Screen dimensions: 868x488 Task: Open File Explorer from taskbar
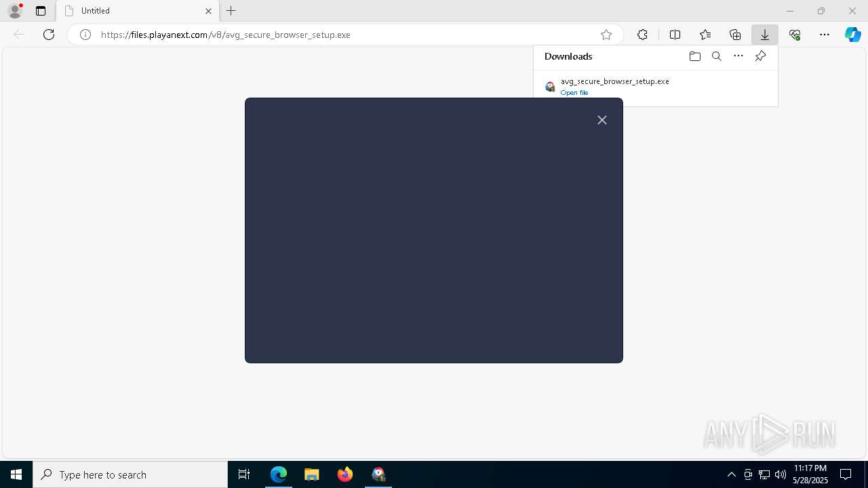(x=312, y=474)
